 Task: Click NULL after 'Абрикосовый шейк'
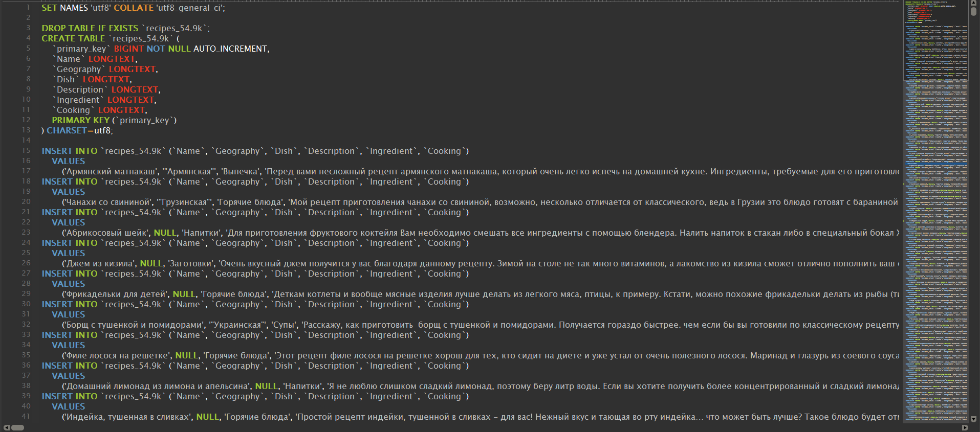point(165,233)
